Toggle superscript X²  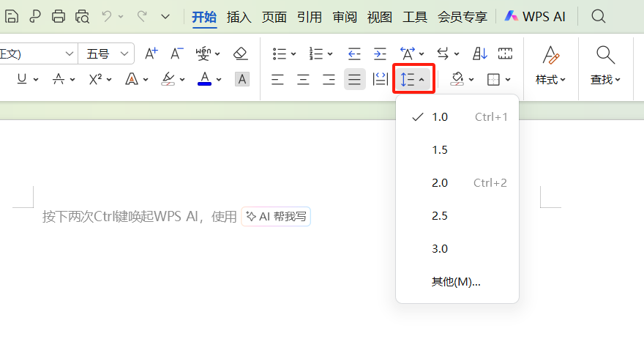click(x=96, y=79)
